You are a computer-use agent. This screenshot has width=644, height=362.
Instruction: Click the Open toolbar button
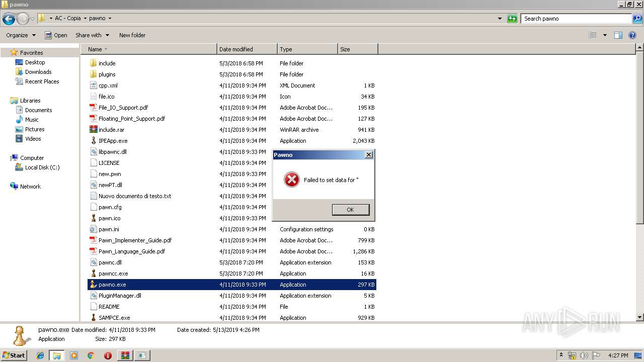tap(56, 35)
